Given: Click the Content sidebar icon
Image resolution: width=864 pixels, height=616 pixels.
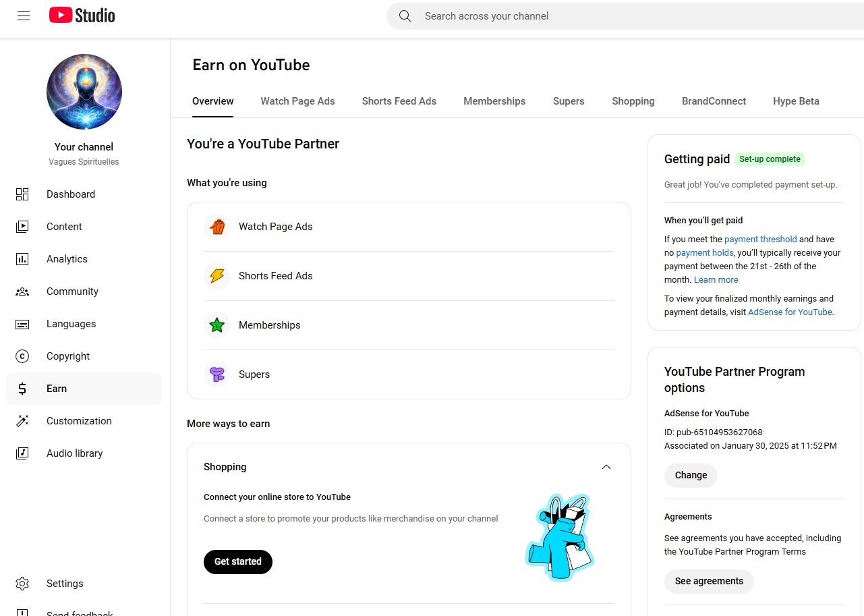Looking at the screenshot, I should pyautogui.click(x=22, y=227).
